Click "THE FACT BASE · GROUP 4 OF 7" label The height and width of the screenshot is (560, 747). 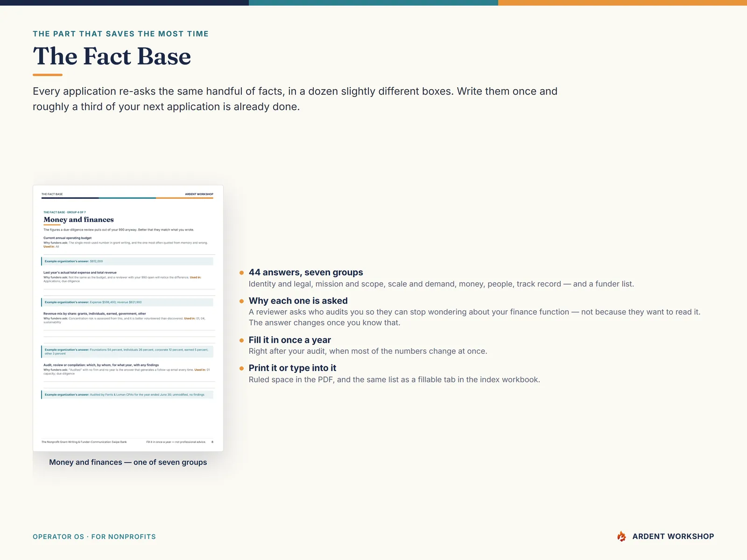click(x=65, y=212)
